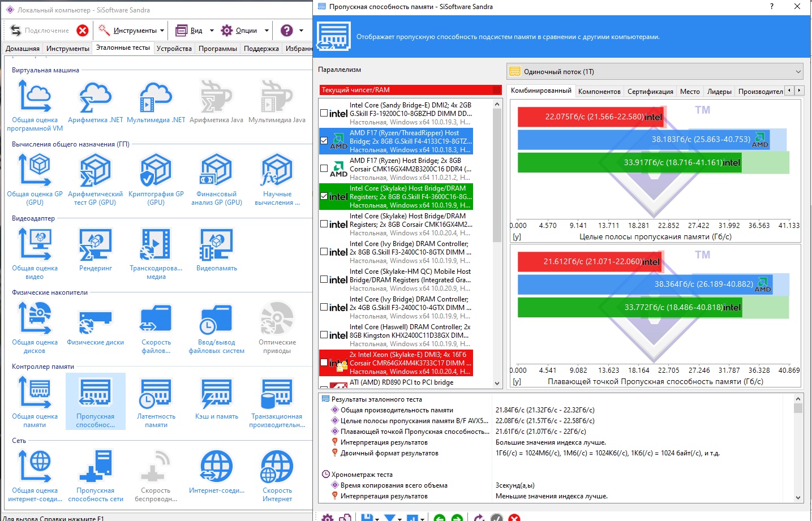
Task: Select the Оптические приводы icon
Action: point(277,328)
